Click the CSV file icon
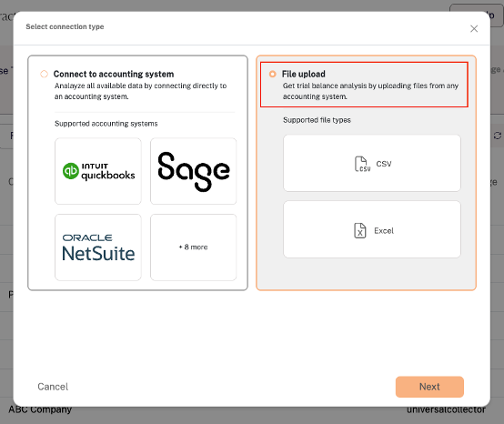This screenshot has height=424, width=504. (362, 164)
